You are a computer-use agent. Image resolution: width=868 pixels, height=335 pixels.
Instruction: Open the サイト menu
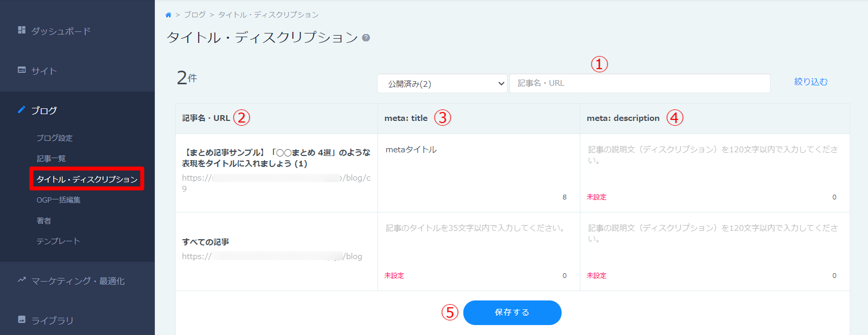(44, 71)
